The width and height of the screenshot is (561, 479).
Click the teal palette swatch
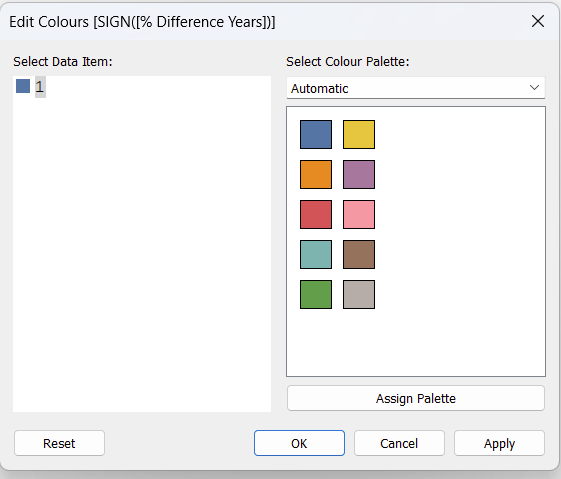pos(316,254)
